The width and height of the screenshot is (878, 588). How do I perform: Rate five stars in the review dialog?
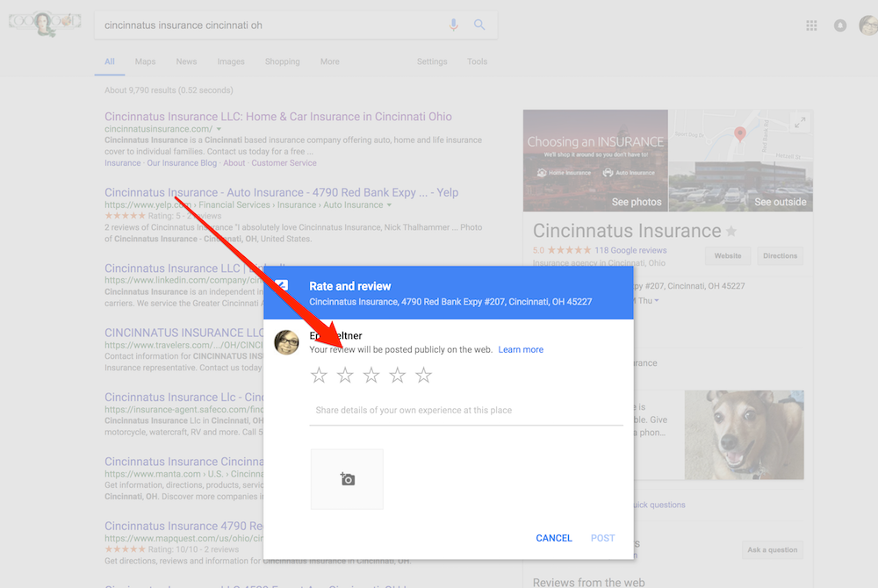(423, 375)
